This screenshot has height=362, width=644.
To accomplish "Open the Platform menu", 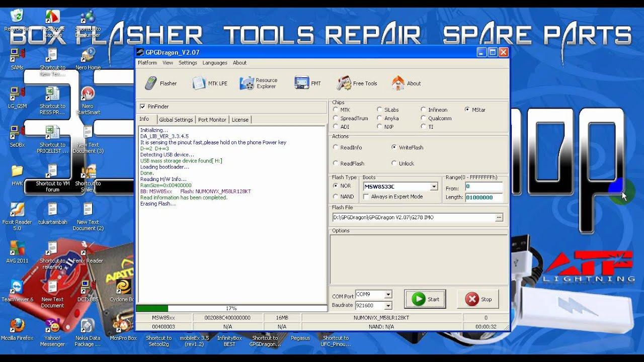I will [147, 63].
